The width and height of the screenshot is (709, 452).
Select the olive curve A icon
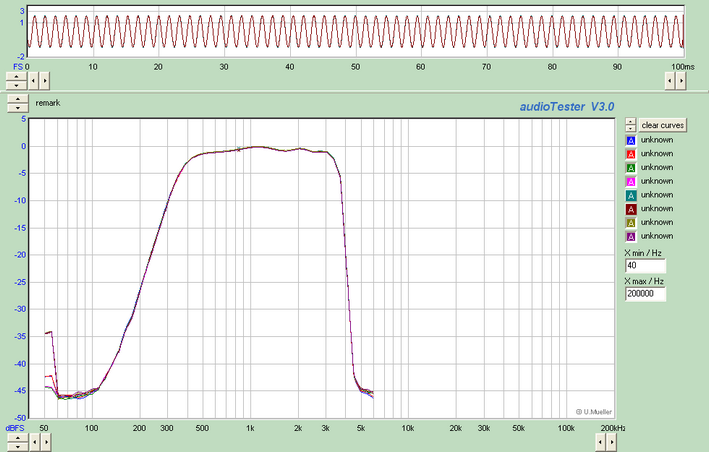pos(630,222)
